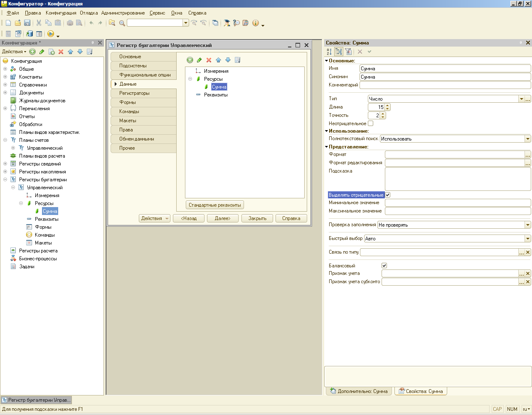Uncheck Выделять отрицательные checkbox
532x415 pixels.
pyautogui.click(x=387, y=195)
